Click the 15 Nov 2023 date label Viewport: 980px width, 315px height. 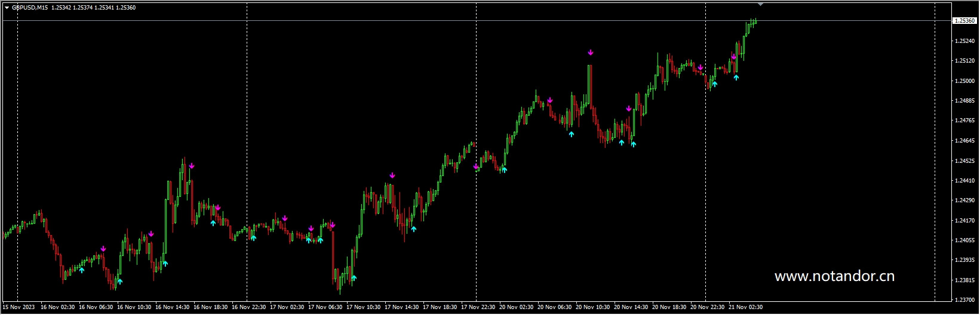click(x=19, y=307)
